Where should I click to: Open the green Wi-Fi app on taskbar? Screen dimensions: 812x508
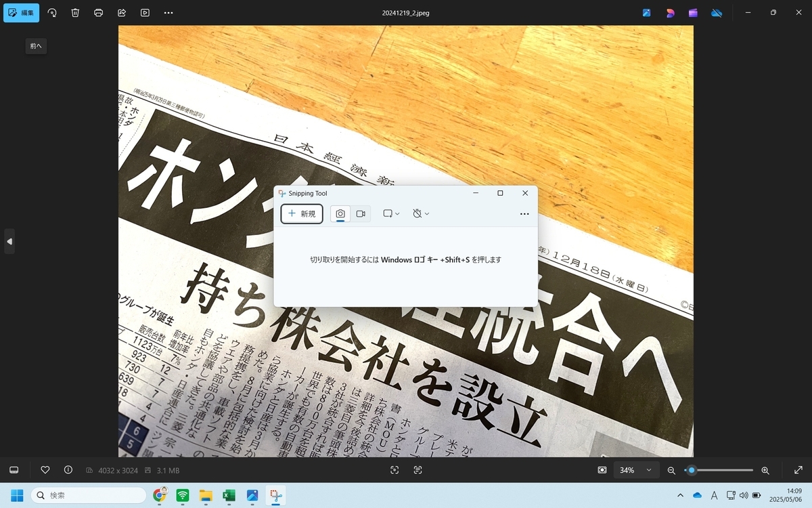[183, 495]
